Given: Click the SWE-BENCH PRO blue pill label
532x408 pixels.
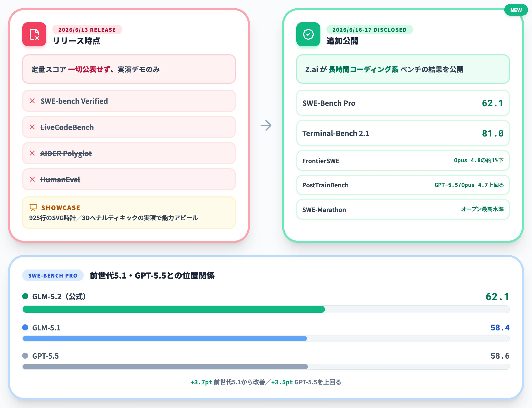Looking at the screenshot, I should point(53,276).
